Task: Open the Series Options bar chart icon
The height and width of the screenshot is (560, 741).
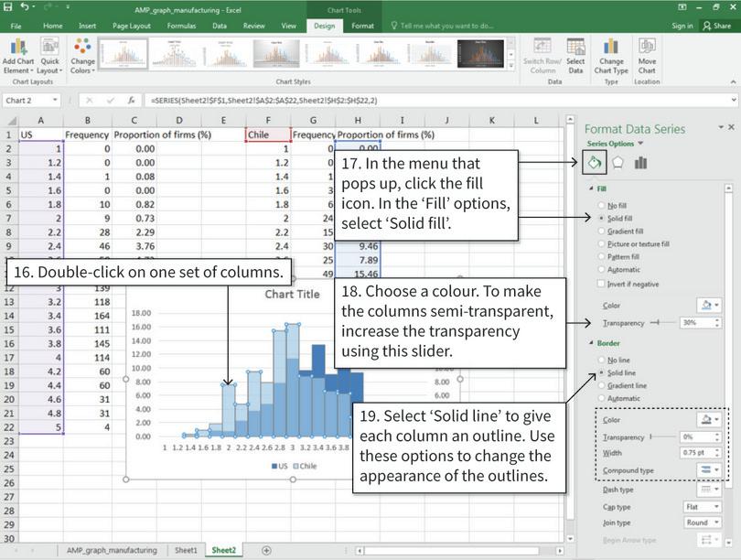Action: coord(640,163)
